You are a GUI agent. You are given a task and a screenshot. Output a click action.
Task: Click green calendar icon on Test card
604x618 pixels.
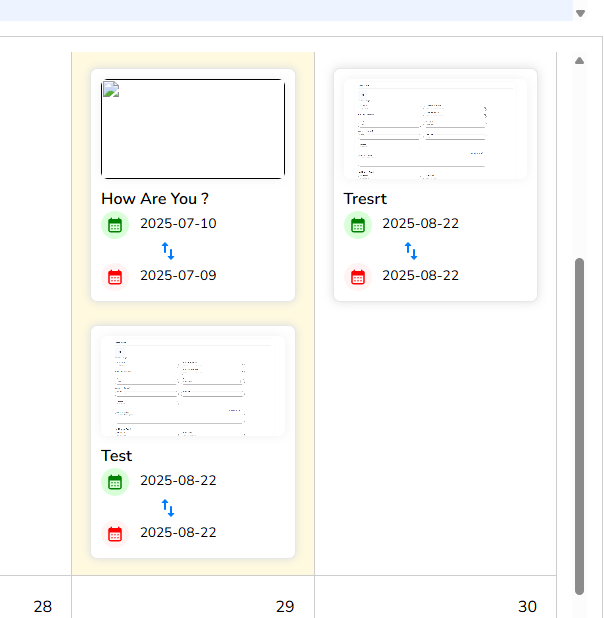click(x=115, y=482)
